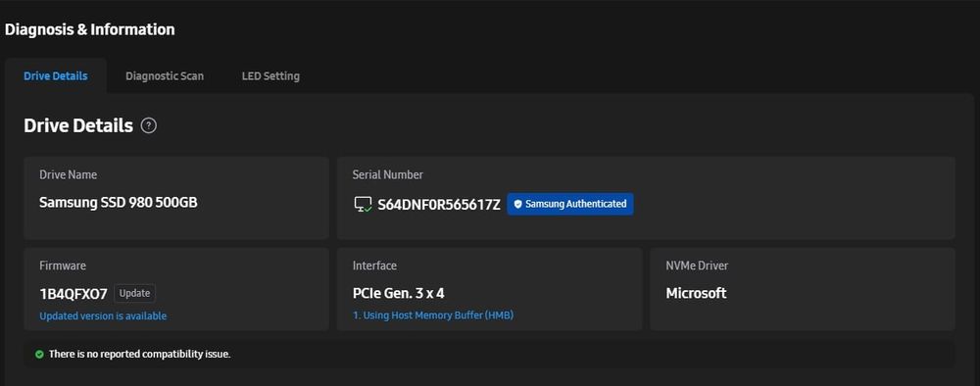This screenshot has width=980, height=386.
Task: Open the LED Setting tab
Action: click(270, 76)
